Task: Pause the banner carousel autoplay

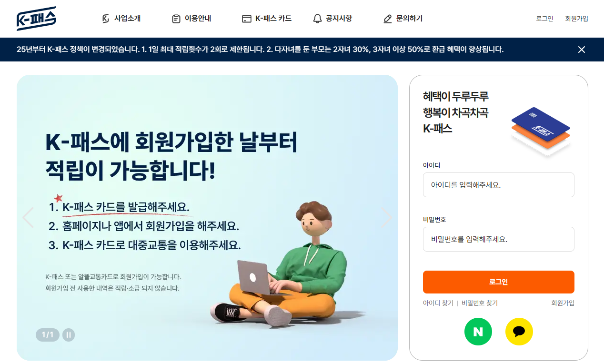Action: 69,335
